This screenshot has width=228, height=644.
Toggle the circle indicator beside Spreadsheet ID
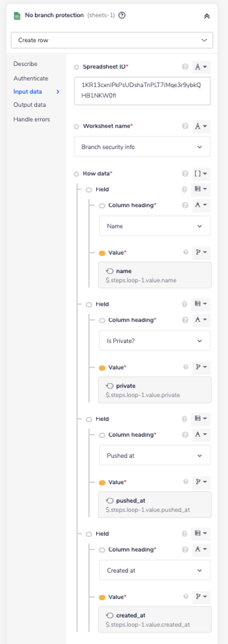click(x=76, y=67)
